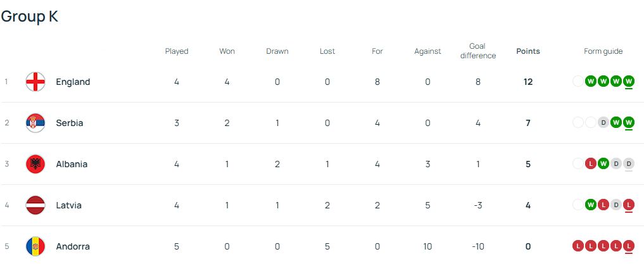Screen dimensions: 644x266
Task: Select Serbia's grey D form badge
Action: coord(603,122)
